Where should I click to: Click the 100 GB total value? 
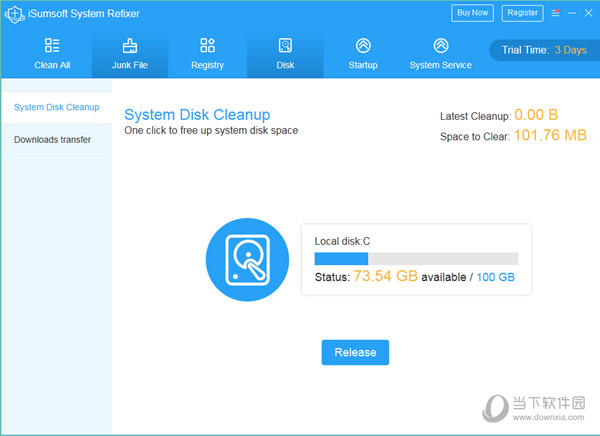tap(496, 277)
